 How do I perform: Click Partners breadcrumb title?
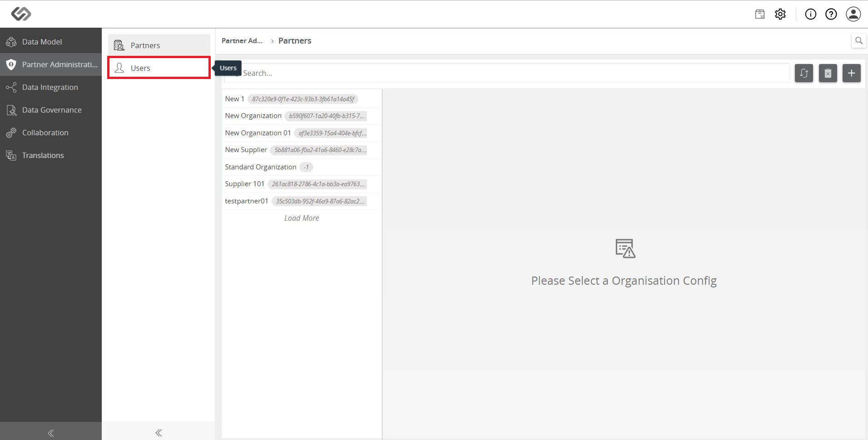(295, 41)
